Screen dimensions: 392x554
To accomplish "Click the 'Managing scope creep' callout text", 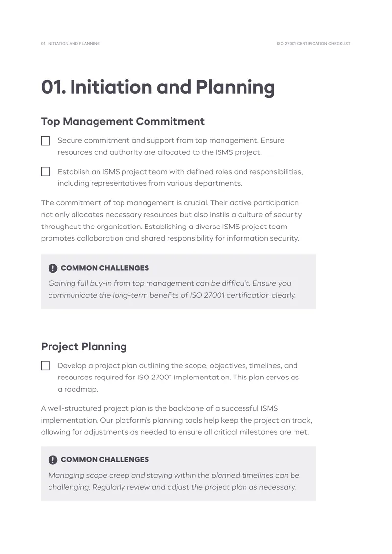I will [x=174, y=481].
